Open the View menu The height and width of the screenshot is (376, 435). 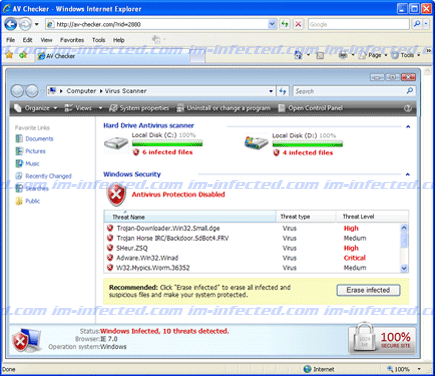[46, 40]
